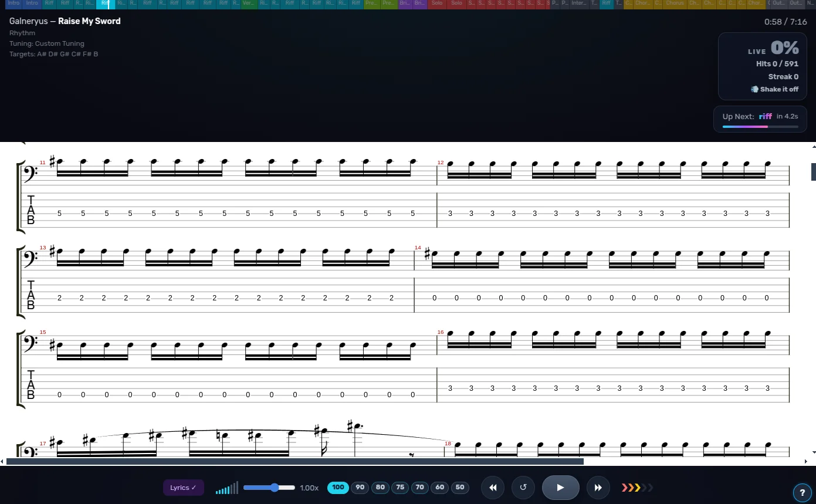Skip ahead with the fast-forward button
The height and width of the screenshot is (504, 816).
tap(598, 488)
